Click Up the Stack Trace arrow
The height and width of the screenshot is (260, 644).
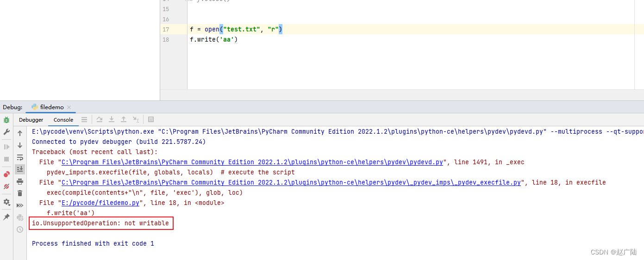pos(20,133)
